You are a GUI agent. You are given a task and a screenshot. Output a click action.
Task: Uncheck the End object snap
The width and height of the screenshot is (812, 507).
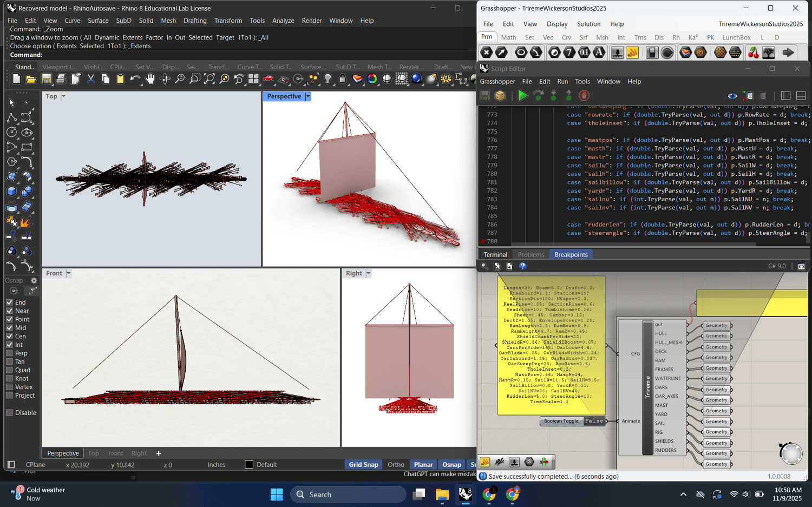click(x=9, y=302)
